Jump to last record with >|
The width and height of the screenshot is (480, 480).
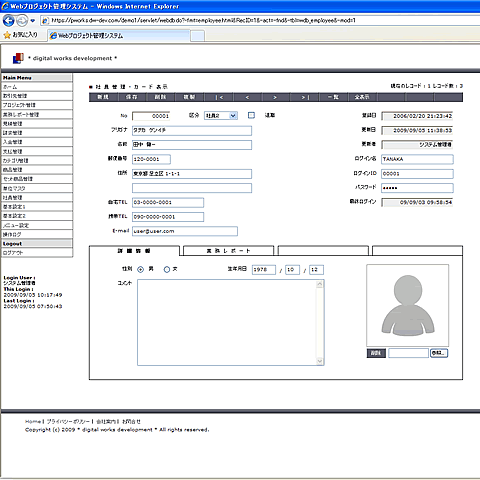(x=305, y=97)
